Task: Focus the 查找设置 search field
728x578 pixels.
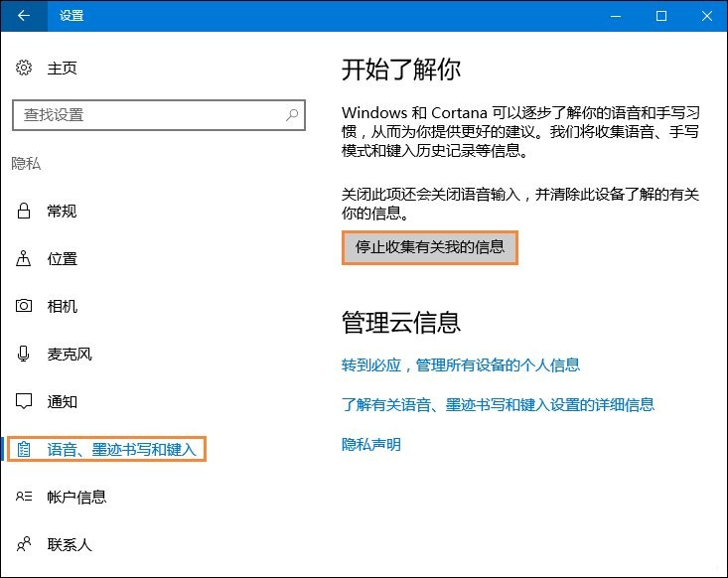Action: [149, 115]
